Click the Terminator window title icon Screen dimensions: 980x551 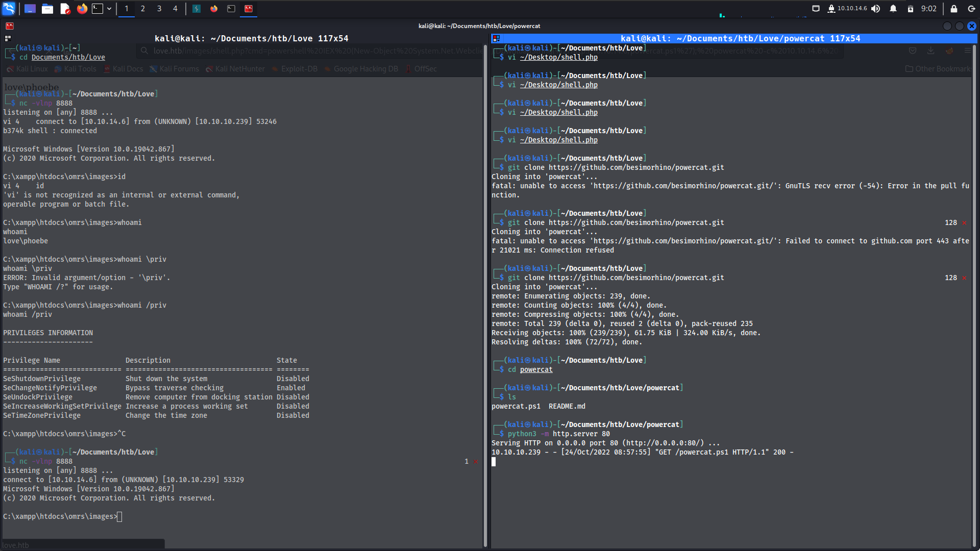[x=9, y=26]
